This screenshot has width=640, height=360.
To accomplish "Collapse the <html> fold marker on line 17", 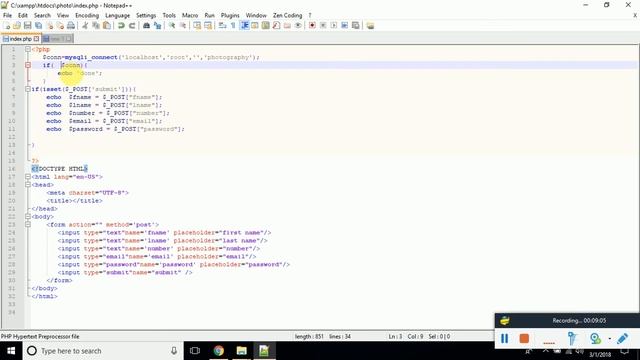I will (x=28, y=177).
